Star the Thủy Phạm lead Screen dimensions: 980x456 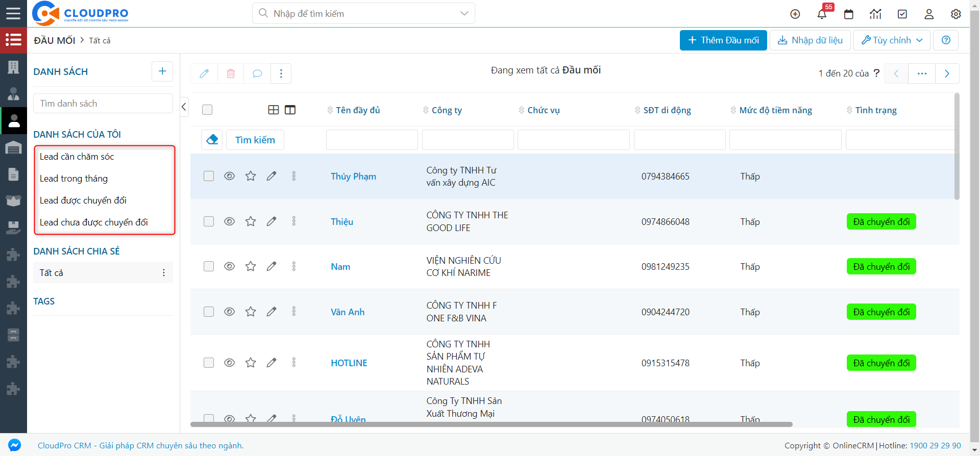(251, 176)
